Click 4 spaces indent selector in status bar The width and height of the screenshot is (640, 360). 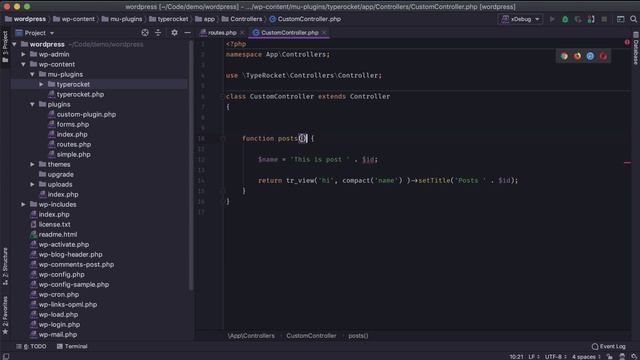pyautogui.click(x=586, y=357)
